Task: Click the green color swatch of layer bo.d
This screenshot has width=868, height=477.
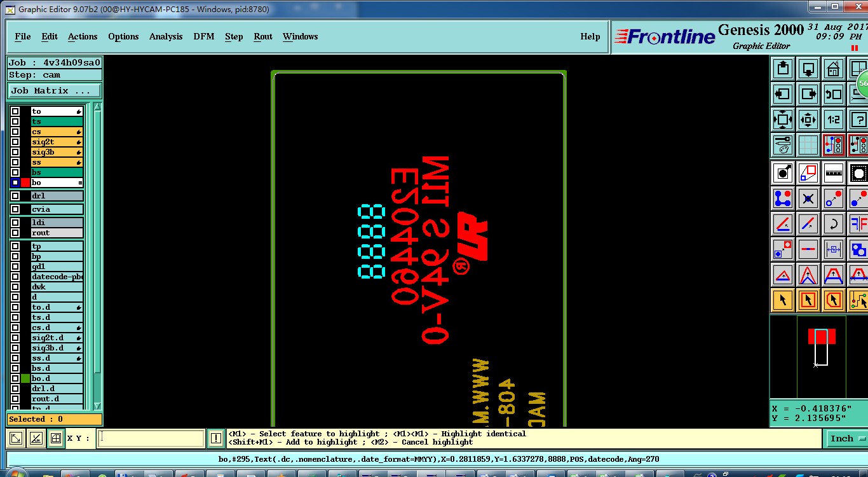Action: point(25,378)
